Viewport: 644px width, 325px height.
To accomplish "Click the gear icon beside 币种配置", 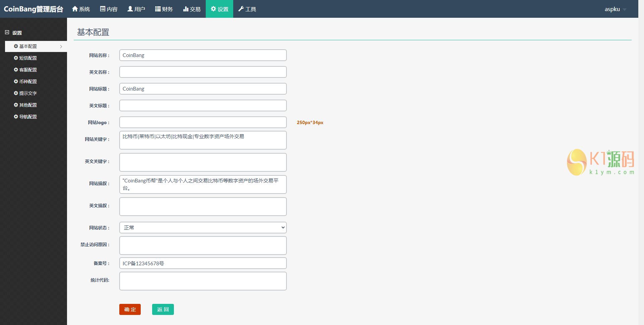I will click(x=16, y=82).
